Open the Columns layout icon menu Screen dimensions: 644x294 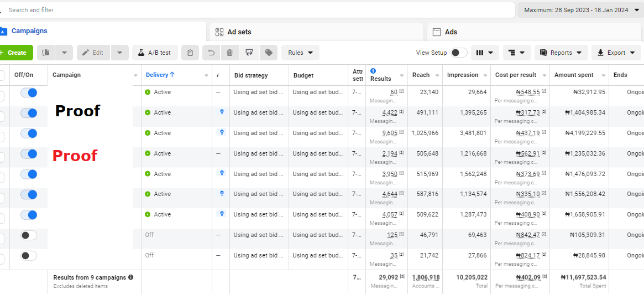pyautogui.click(x=485, y=53)
